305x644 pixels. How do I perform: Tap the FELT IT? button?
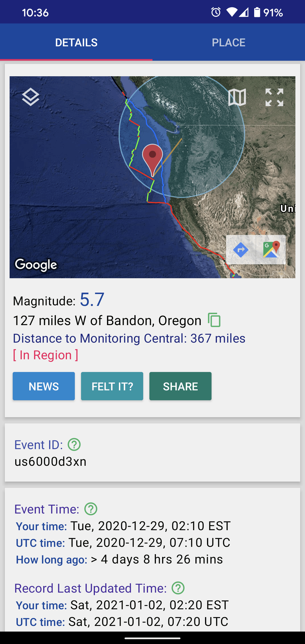point(112,386)
